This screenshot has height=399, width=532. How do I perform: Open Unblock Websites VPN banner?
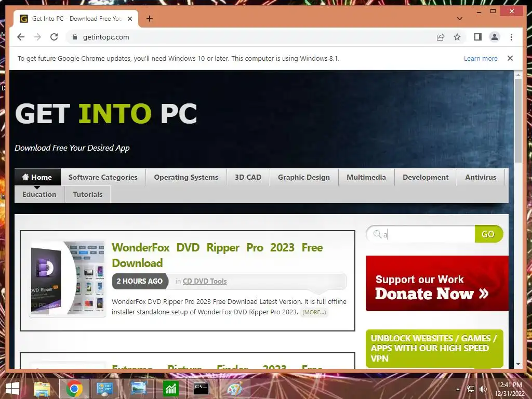pyautogui.click(x=434, y=349)
